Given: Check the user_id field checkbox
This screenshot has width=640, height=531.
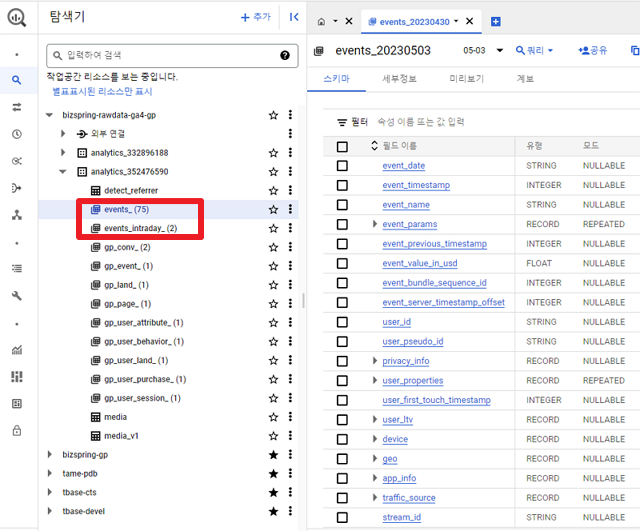Looking at the screenshot, I should click(x=342, y=322).
